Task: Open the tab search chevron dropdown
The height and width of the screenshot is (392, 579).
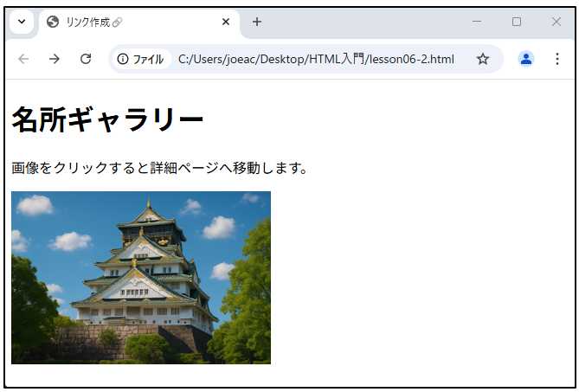Action: (22, 22)
